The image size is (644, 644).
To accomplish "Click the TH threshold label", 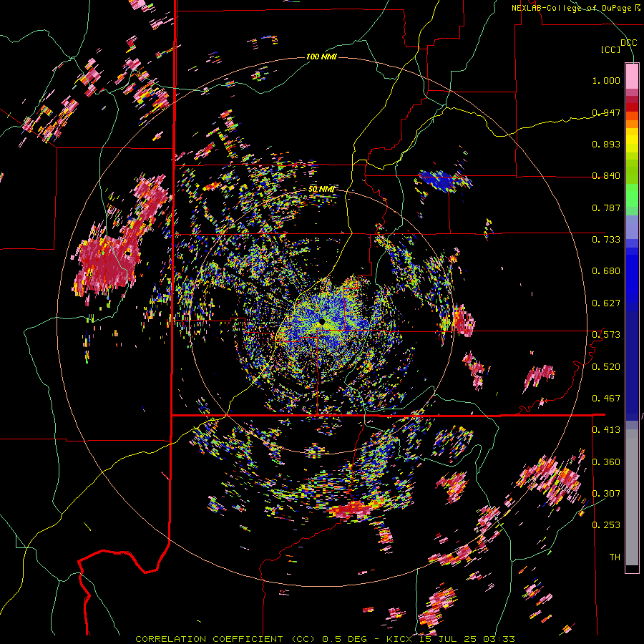I will 615,557.
